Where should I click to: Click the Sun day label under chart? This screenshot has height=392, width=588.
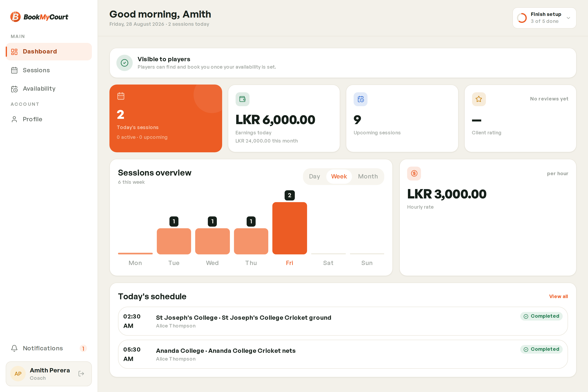pos(367,263)
